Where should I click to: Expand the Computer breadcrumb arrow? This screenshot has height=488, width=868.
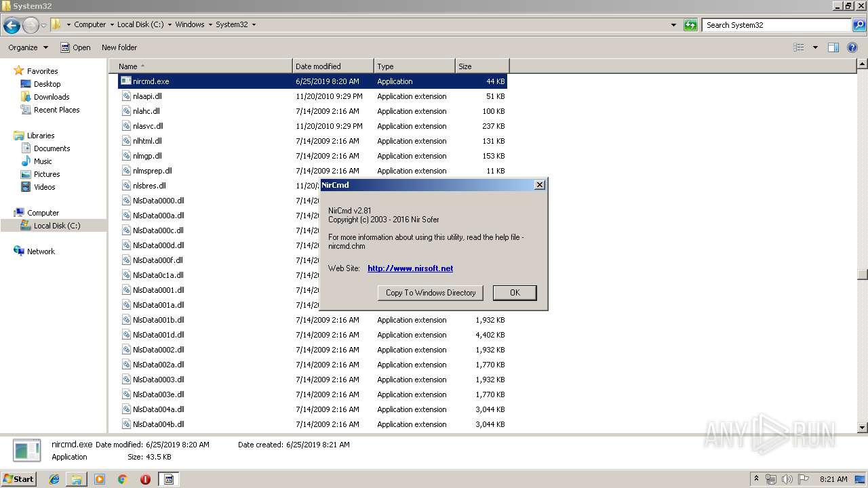pos(112,24)
